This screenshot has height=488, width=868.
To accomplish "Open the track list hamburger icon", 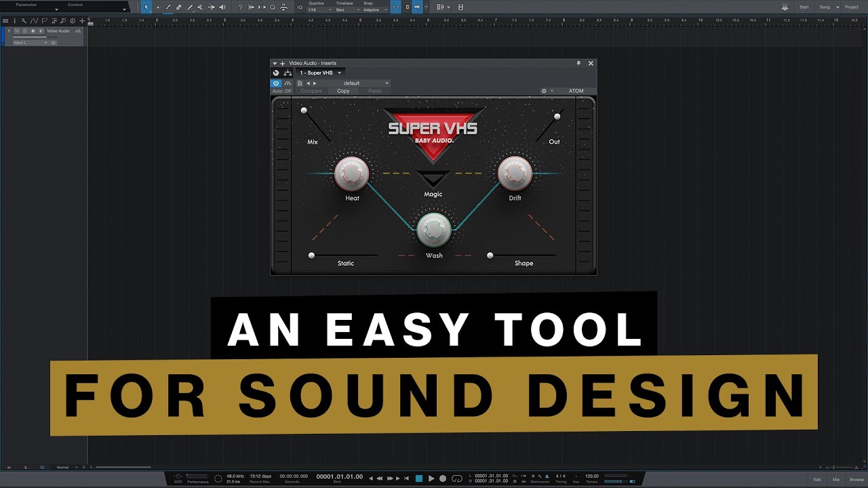I will coord(5,21).
